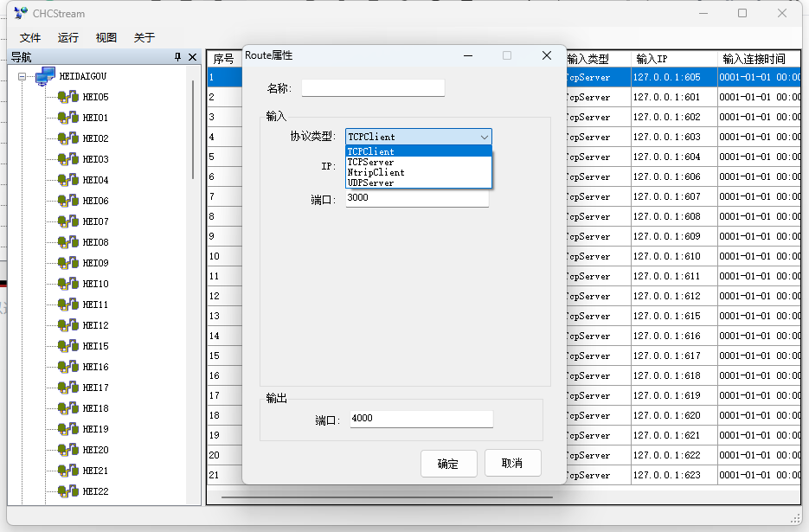Click the HEIDAIGOU computer icon
The image size is (809, 532).
click(x=46, y=76)
